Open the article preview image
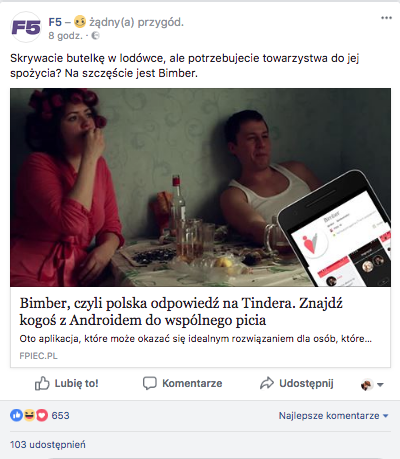Viewport: 400px width, 459px height. coord(200,187)
